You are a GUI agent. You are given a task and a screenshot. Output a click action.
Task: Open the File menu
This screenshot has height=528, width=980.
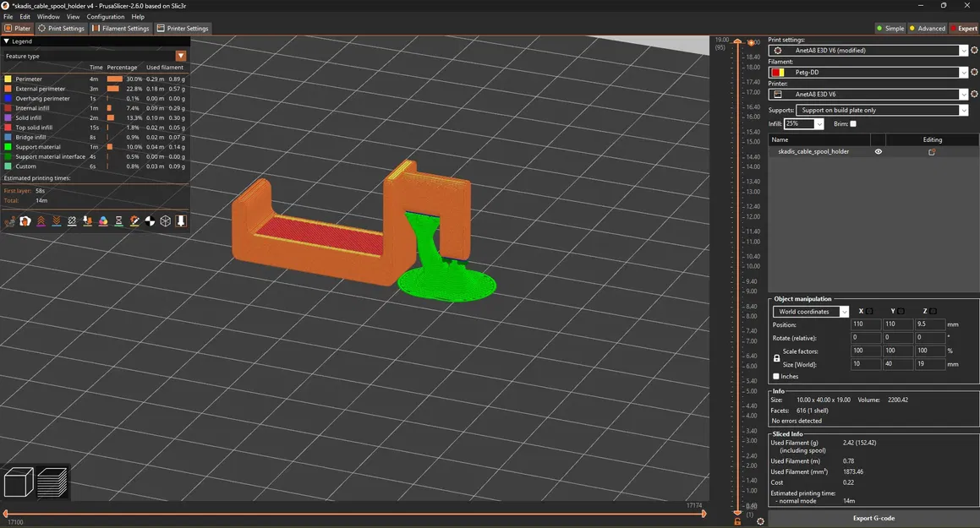click(x=8, y=17)
